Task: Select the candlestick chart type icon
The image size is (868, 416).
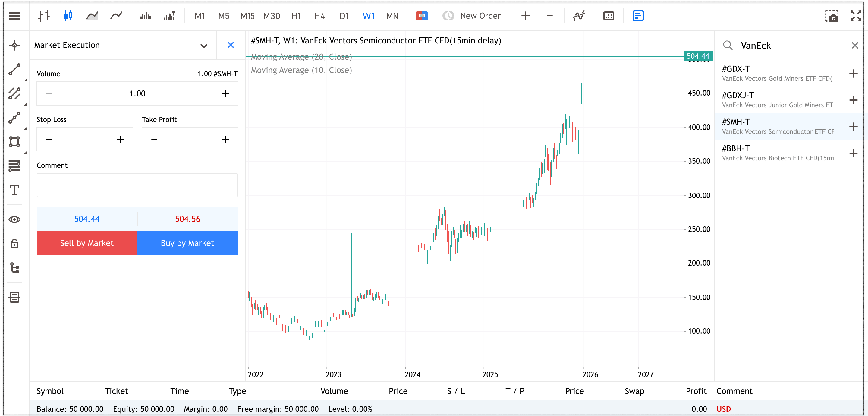Action: [68, 16]
